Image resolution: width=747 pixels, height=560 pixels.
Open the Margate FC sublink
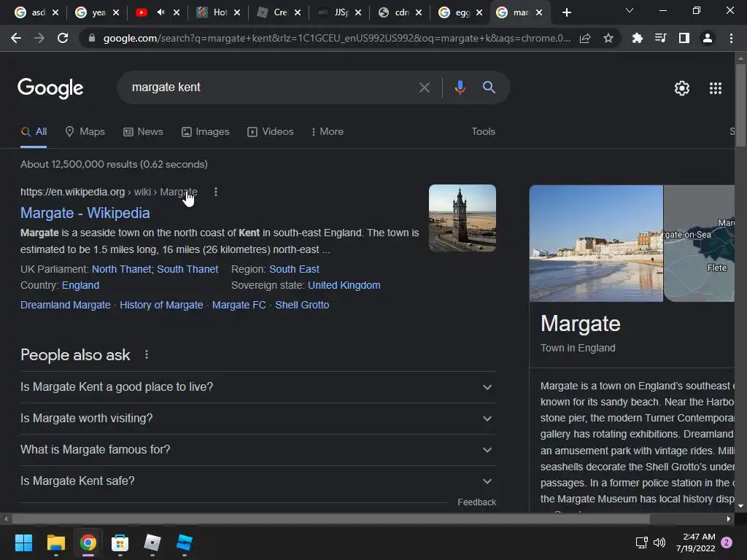239,305
